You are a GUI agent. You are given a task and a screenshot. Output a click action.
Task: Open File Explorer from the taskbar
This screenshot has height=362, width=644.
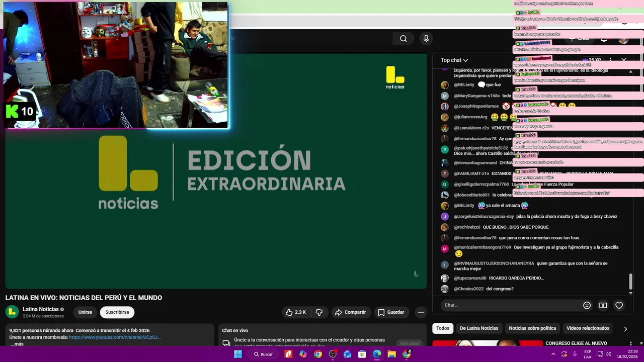[x=391, y=354]
